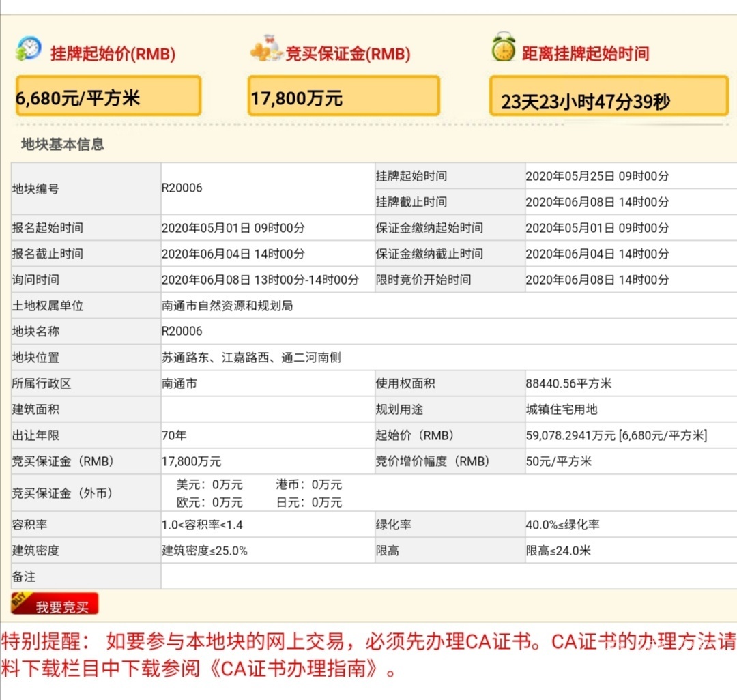The image size is (737, 700).
Task: Click the 距离挂牌起始时间 red heading
Action: [x=585, y=54]
